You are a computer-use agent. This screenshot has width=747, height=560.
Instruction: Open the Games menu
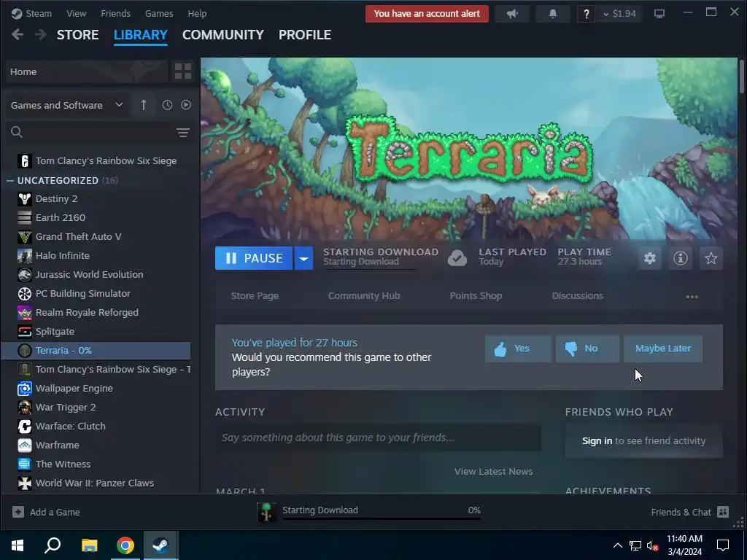[x=159, y=13]
